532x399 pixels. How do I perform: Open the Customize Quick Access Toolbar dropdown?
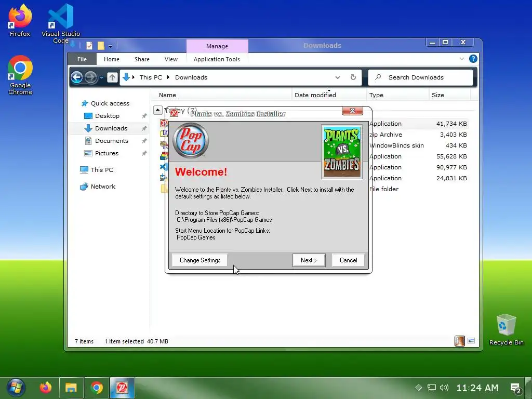(x=110, y=46)
